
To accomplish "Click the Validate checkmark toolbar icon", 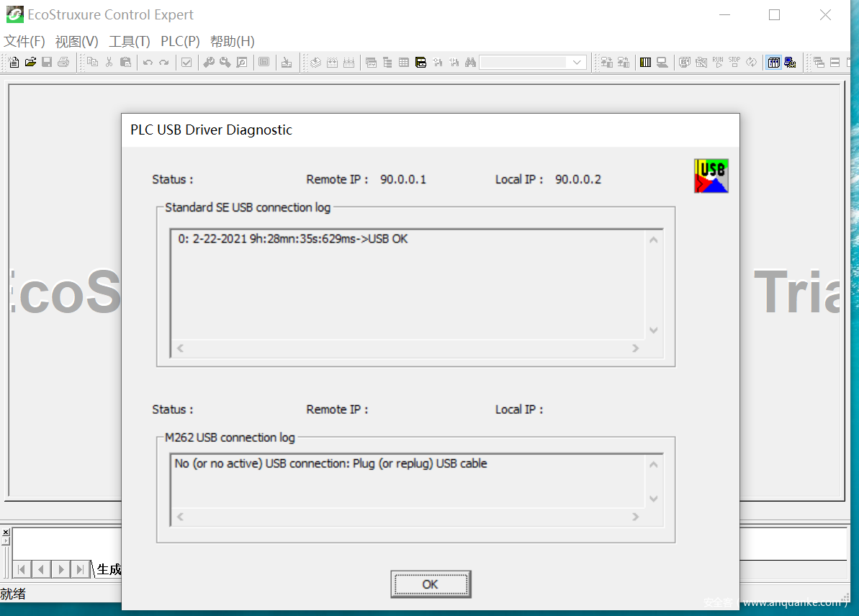I will (186, 63).
